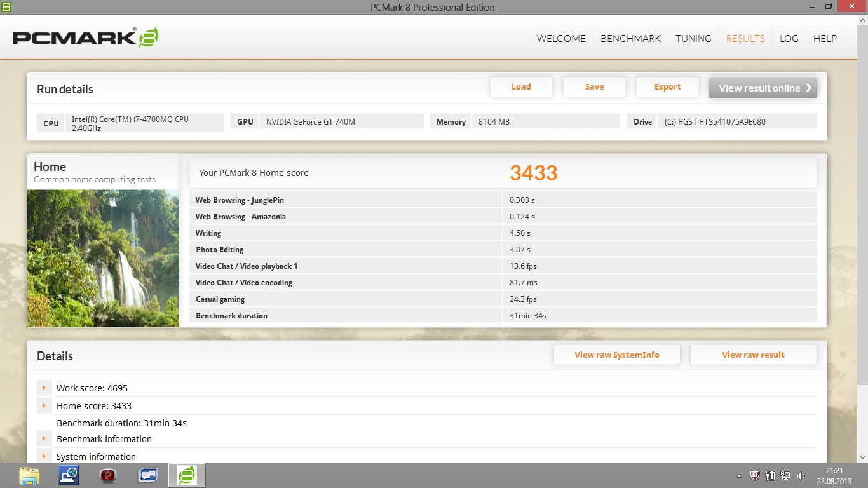This screenshot has height=488, width=868.
Task: Click the Video Chat / Video playback 1 label
Action: pyautogui.click(x=247, y=266)
